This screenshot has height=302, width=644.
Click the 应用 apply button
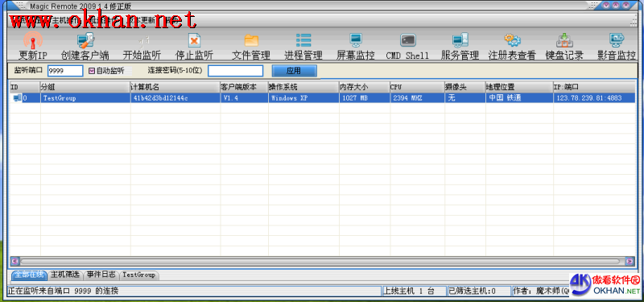[294, 71]
